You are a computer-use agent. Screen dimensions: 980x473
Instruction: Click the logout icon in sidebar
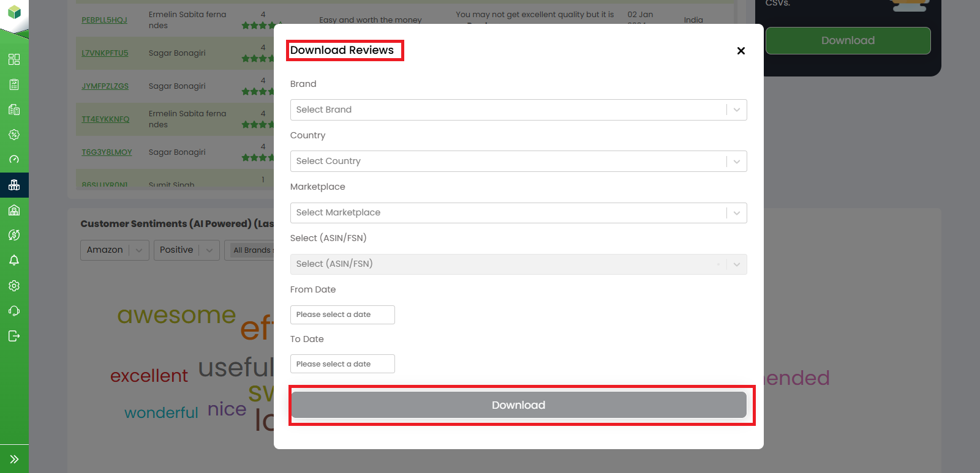(x=14, y=336)
